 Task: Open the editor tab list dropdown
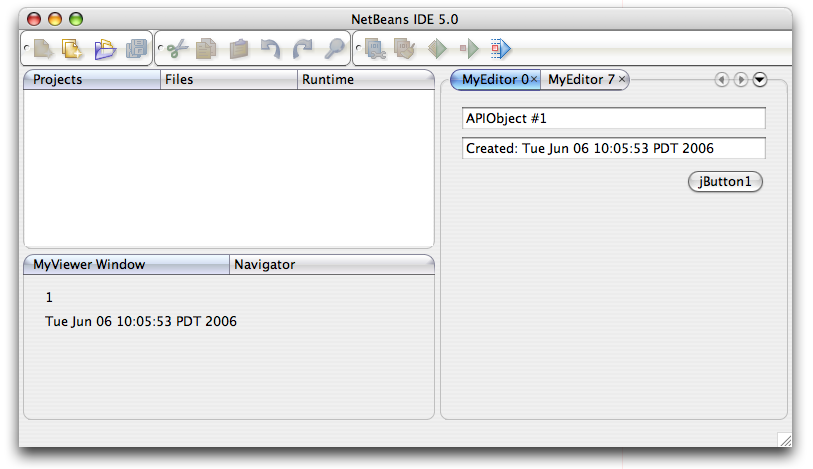pos(760,80)
